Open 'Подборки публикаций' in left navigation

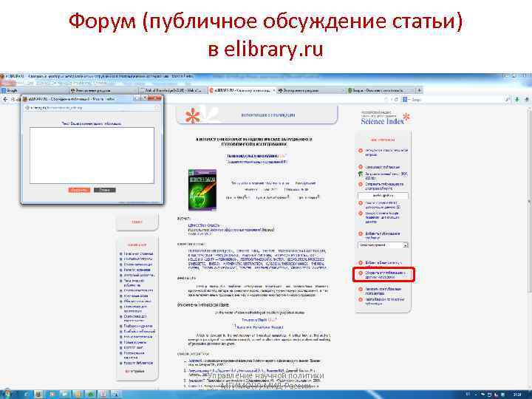[x=140, y=332]
